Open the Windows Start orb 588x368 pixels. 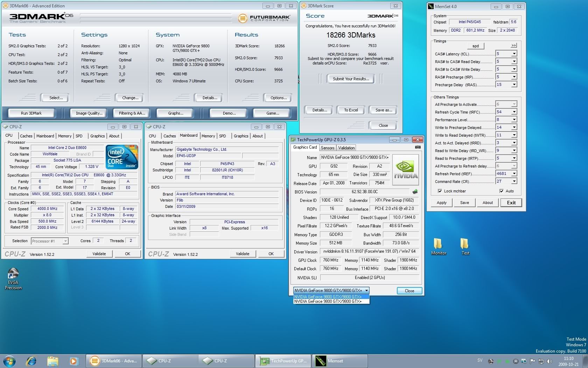[x=9, y=361]
